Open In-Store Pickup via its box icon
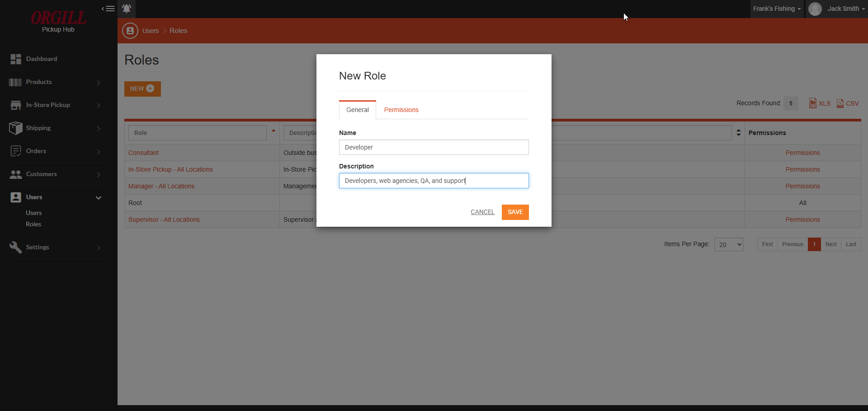Viewport: 868px width, 411px height. tap(16, 104)
